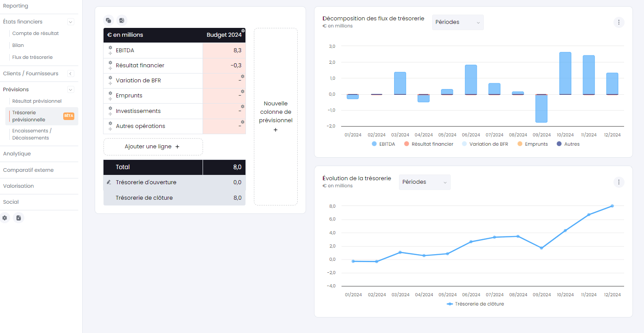Screen dimensions: 644x333
Task: Expand the Clients / Fournisseurs section chevron
Action: point(70,74)
